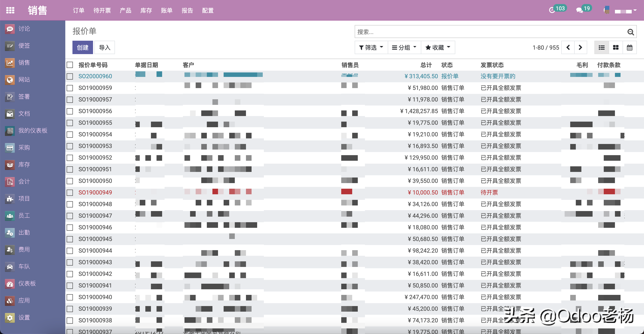Open the apps grid menu icon
The width and height of the screenshot is (644, 334).
click(10, 10)
